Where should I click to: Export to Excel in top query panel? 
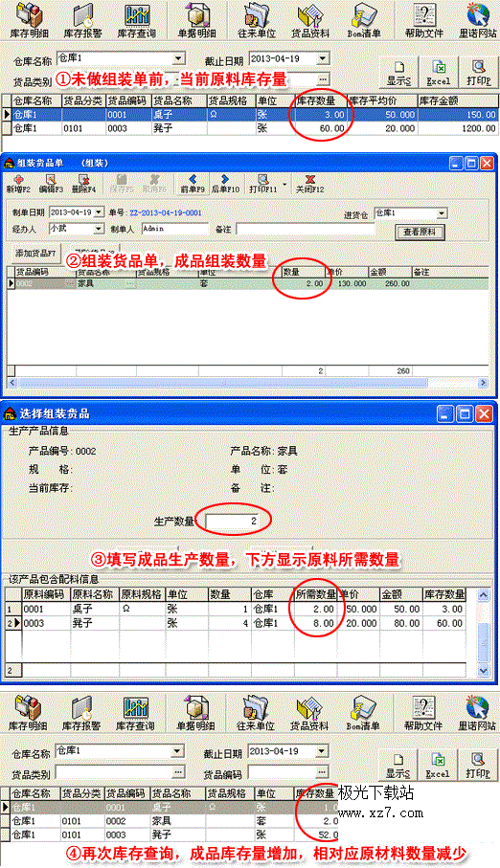pos(439,73)
